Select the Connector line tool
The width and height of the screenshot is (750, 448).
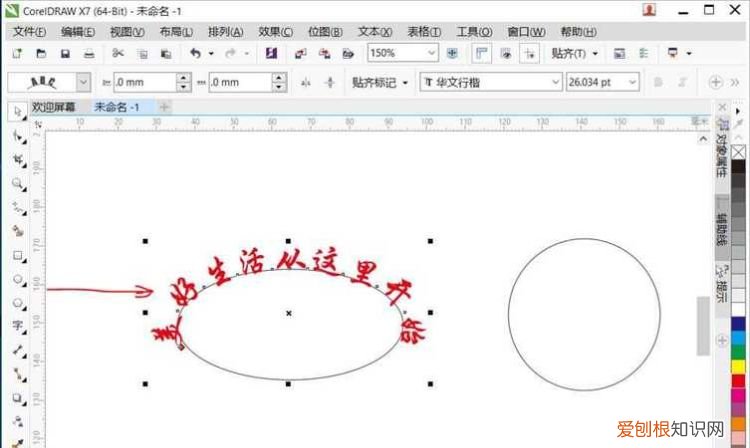(18, 374)
